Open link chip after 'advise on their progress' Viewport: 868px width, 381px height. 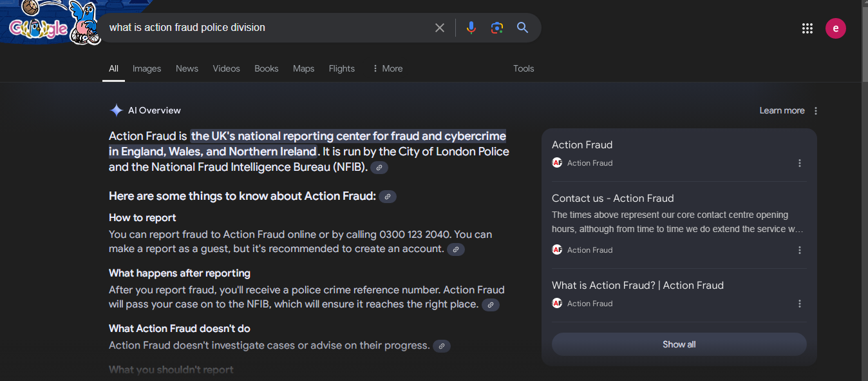pyautogui.click(x=442, y=346)
